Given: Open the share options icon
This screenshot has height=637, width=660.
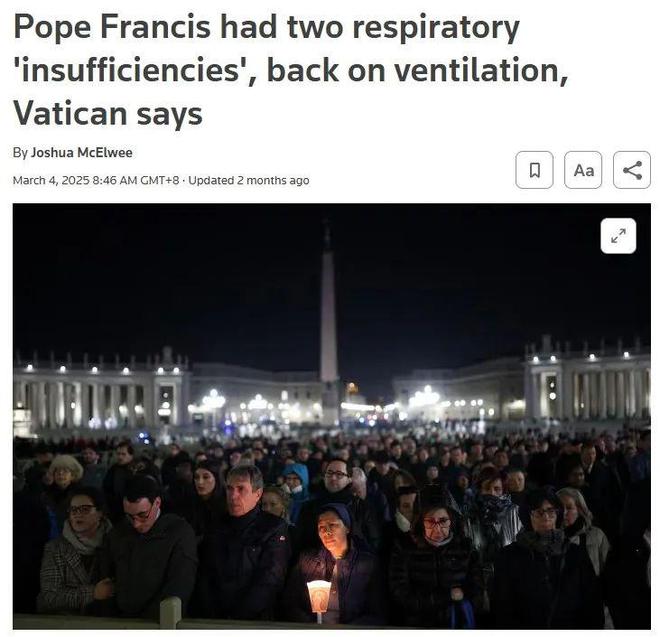Looking at the screenshot, I should coord(632,170).
